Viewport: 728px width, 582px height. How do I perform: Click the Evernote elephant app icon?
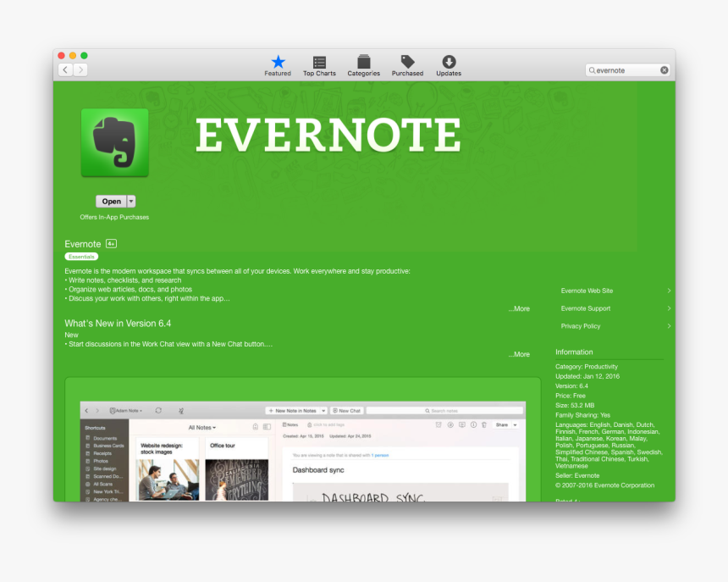(x=114, y=142)
